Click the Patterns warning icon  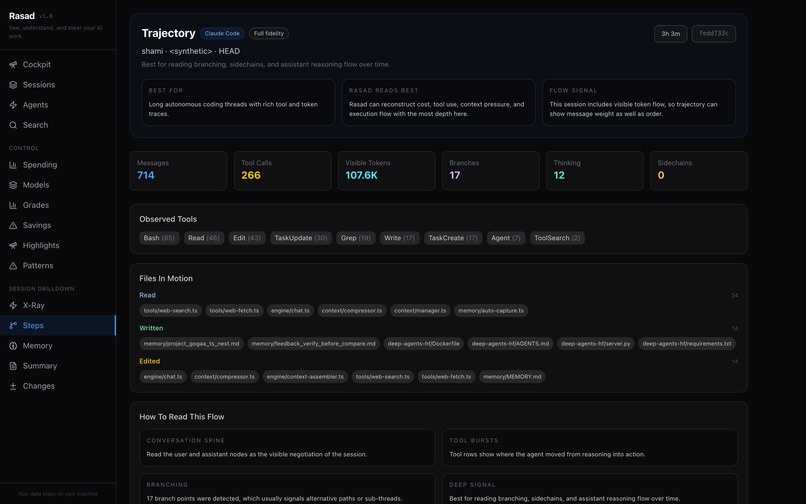point(13,265)
